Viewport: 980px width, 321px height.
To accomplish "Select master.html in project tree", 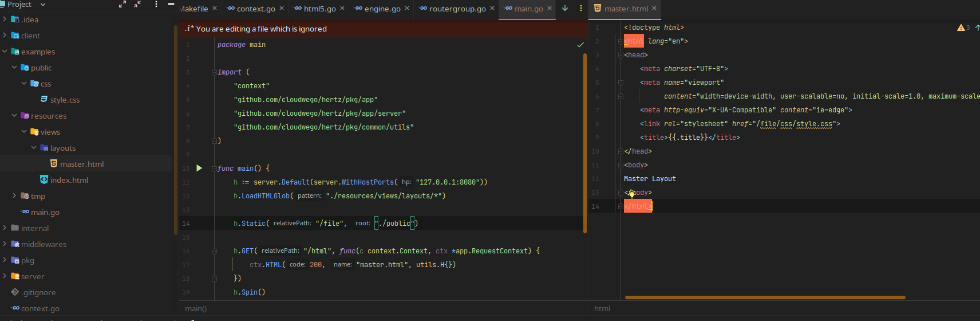I will pyautogui.click(x=82, y=164).
